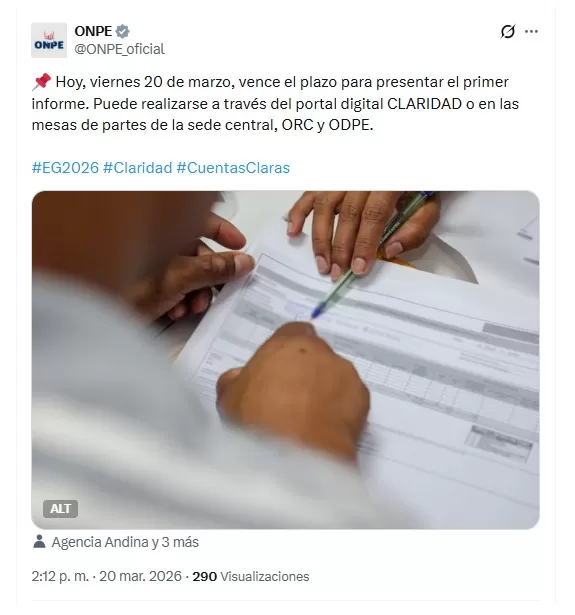Open the #EG2026 hashtag

click(x=65, y=168)
